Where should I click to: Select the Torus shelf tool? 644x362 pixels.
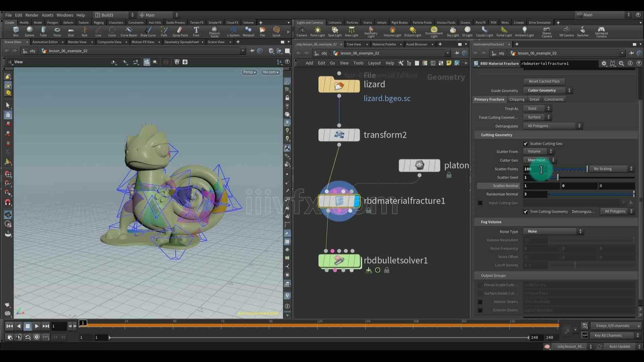(x=57, y=32)
